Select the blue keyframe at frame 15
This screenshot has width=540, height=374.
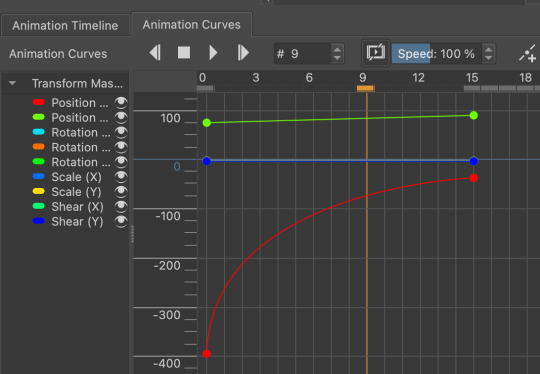[x=474, y=161]
